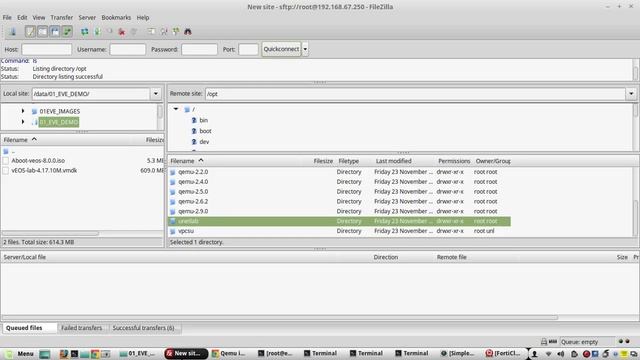Click the Password input field
The width and height of the screenshot is (640, 360).
coord(199,49)
